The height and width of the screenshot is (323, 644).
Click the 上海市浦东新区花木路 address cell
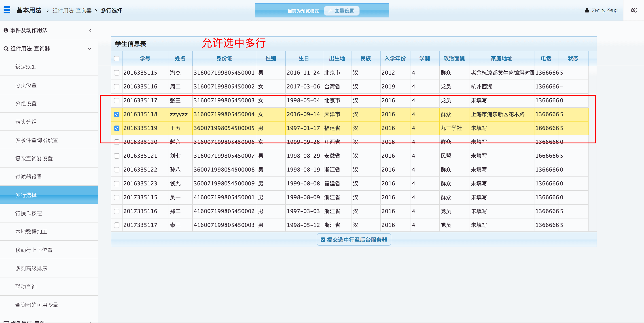tap(498, 114)
